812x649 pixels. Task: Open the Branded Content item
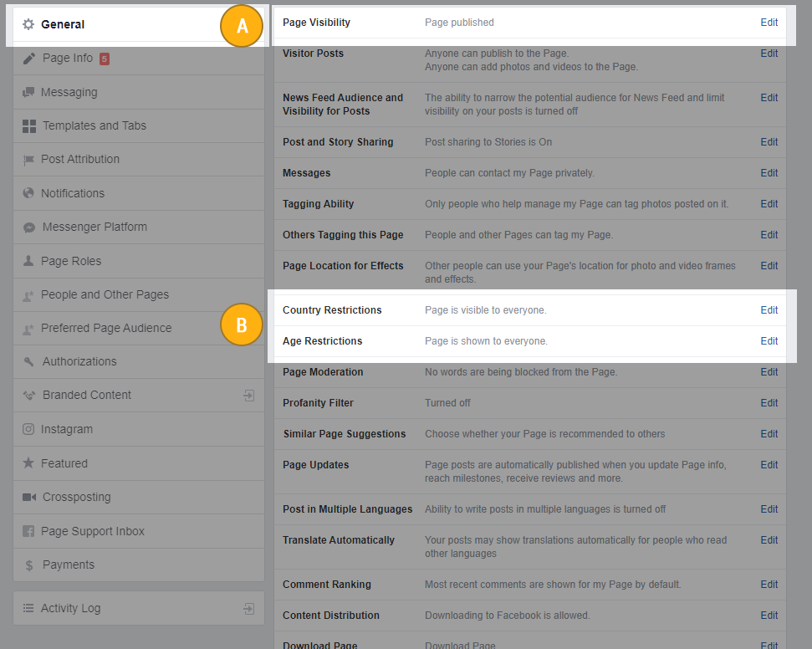(x=139, y=396)
